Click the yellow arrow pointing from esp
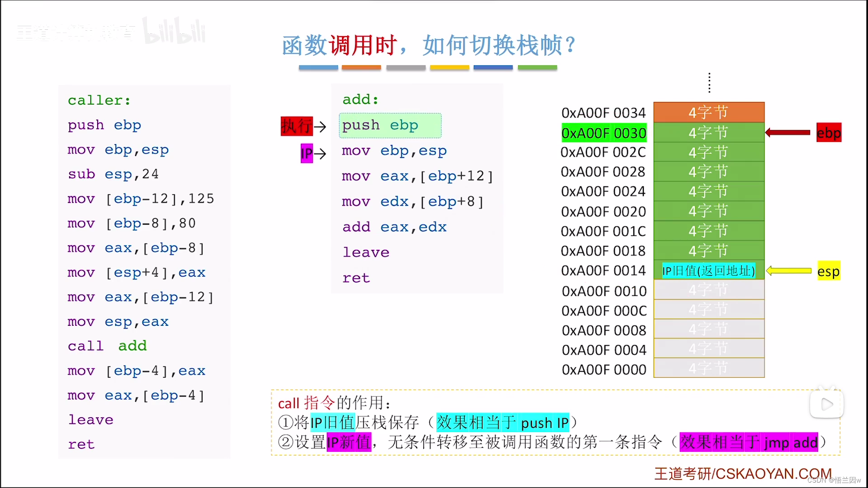This screenshot has height=488, width=868. coord(789,271)
